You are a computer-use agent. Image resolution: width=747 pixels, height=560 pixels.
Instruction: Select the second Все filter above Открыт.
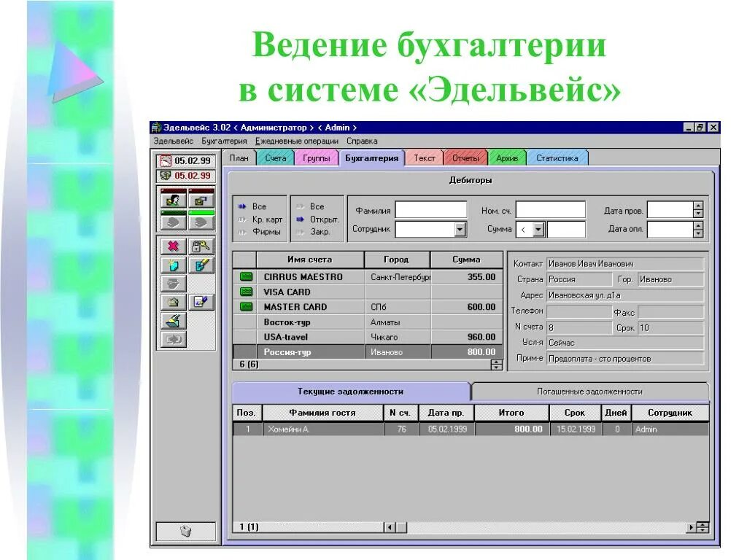coord(311,206)
